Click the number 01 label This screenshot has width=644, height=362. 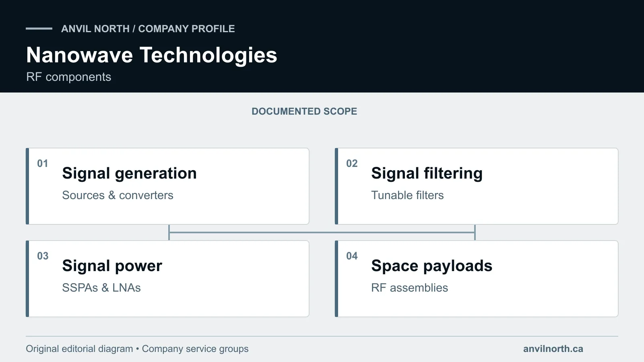pyautogui.click(x=43, y=163)
